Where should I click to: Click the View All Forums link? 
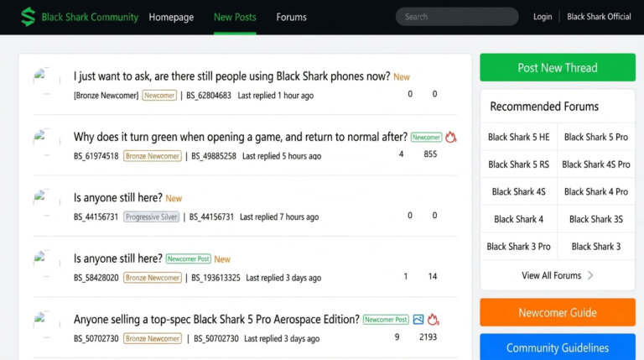pyautogui.click(x=551, y=275)
